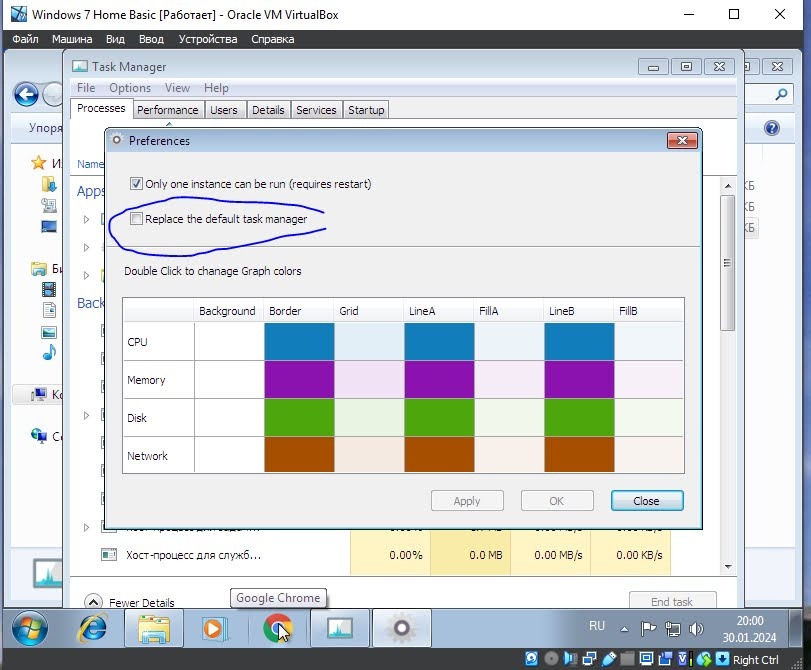811x670 pixels.
Task: Select the Memory LineA purple swatch
Action: pyautogui.click(x=439, y=380)
